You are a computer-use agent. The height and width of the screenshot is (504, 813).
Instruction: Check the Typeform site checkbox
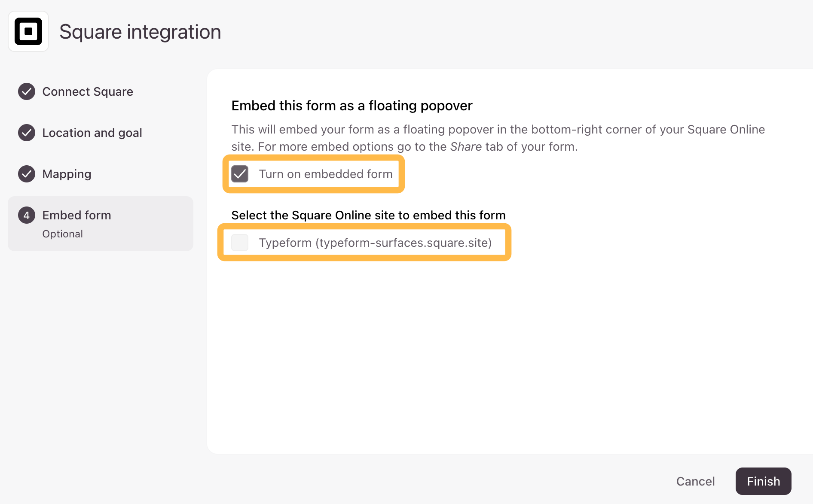click(x=240, y=243)
